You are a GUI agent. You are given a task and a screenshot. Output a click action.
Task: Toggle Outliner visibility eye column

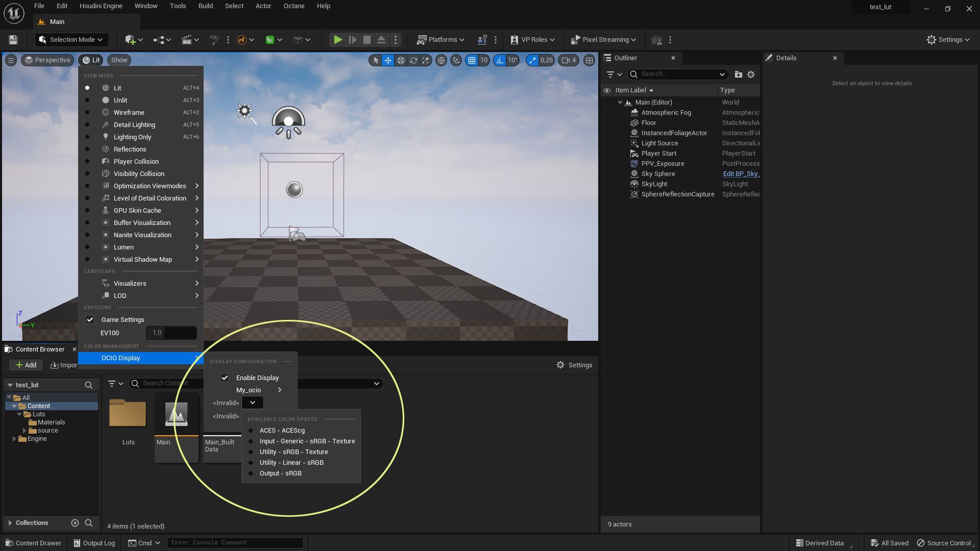coord(607,90)
